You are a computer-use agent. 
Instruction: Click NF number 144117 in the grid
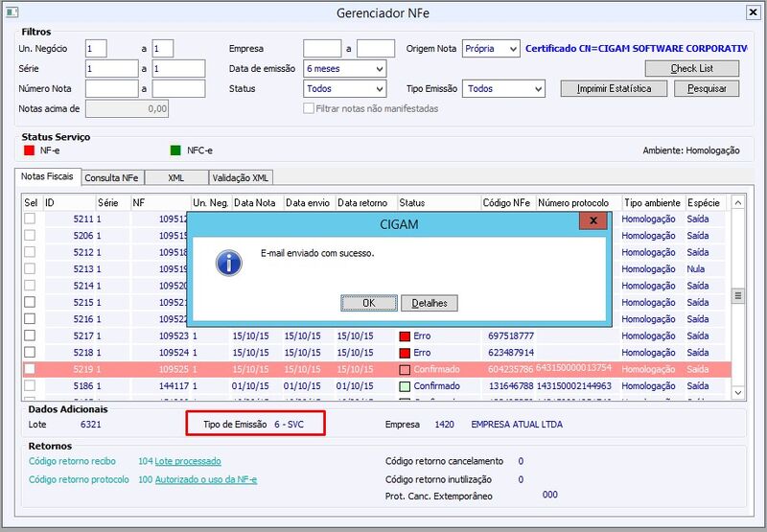pos(174,386)
